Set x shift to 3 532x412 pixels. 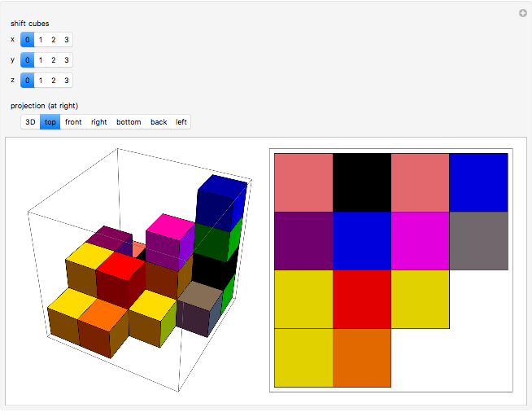click(x=66, y=39)
